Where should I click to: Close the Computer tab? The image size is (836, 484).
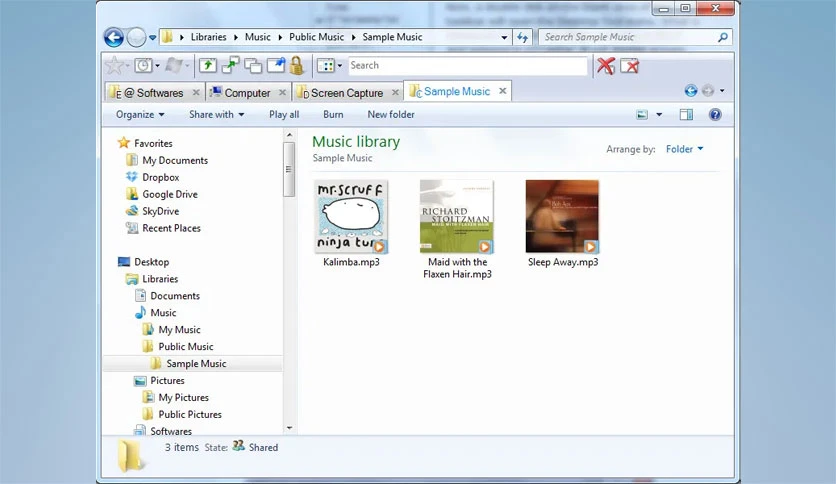point(283,92)
